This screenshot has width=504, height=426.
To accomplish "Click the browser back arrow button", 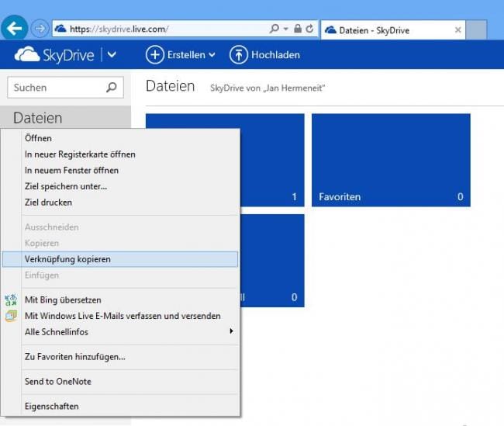I will [x=15, y=28].
